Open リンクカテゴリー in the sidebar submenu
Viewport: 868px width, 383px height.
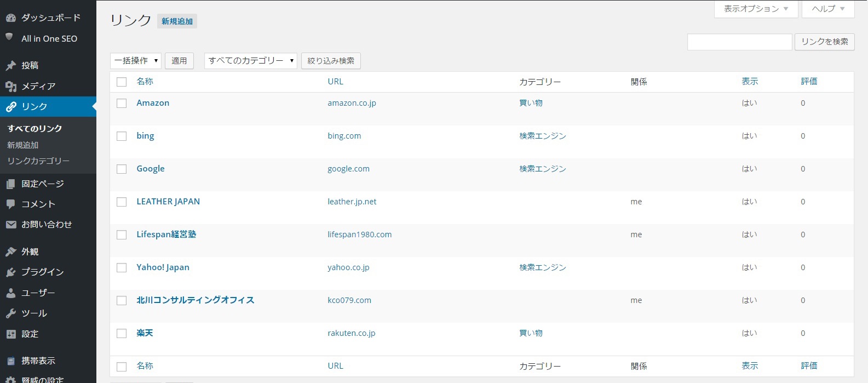click(38, 161)
